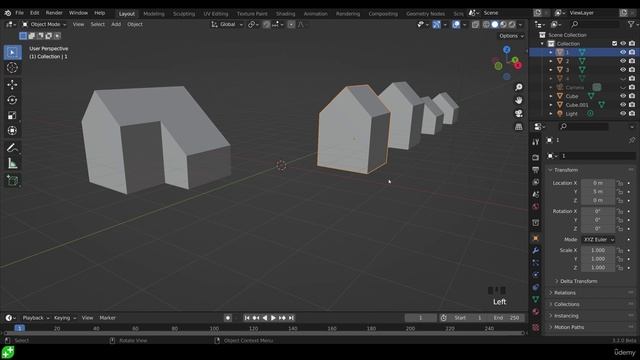This screenshot has width=640, height=360.
Task: Open the Object Mode dropdown
Action: (x=44, y=24)
